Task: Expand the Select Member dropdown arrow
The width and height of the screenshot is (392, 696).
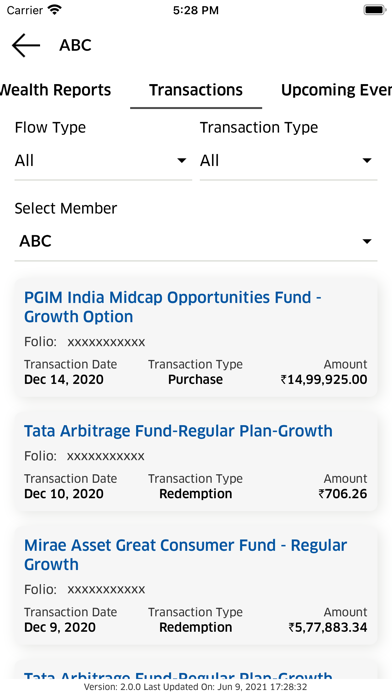Action: [x=367, y=241]
